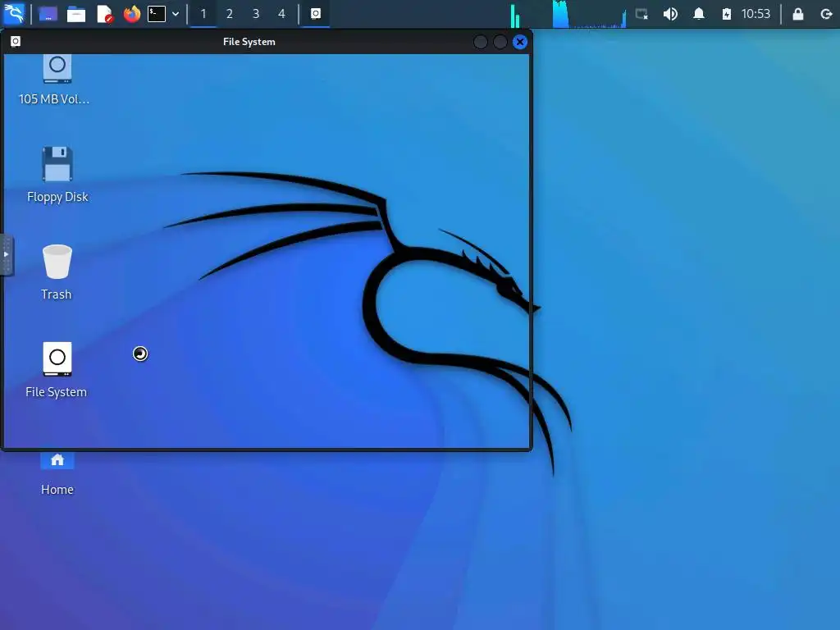Click the battery power manager icon
840x630 pixels.
click(727, 14)
